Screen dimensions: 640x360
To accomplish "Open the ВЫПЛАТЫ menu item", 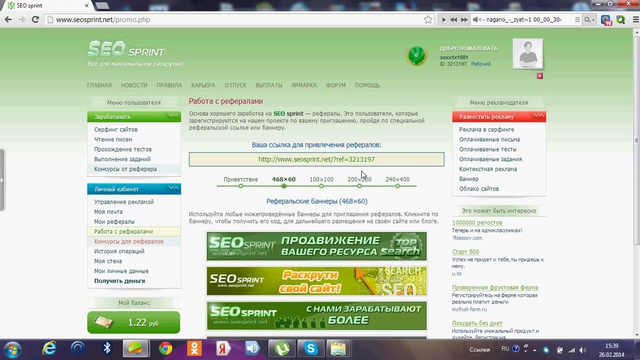I will click(269, 85).
